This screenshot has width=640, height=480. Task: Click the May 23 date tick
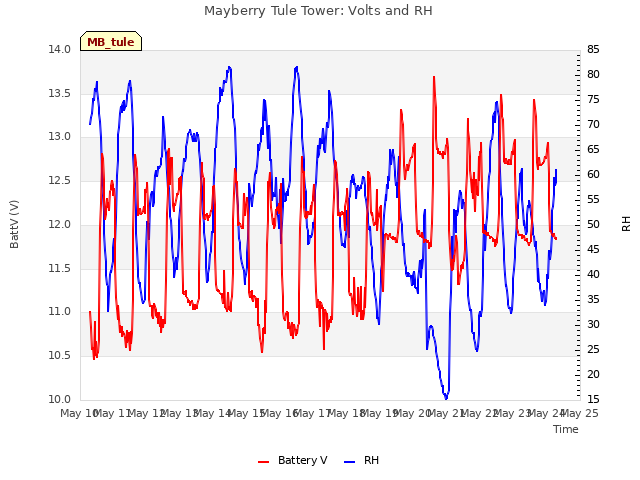513,413
